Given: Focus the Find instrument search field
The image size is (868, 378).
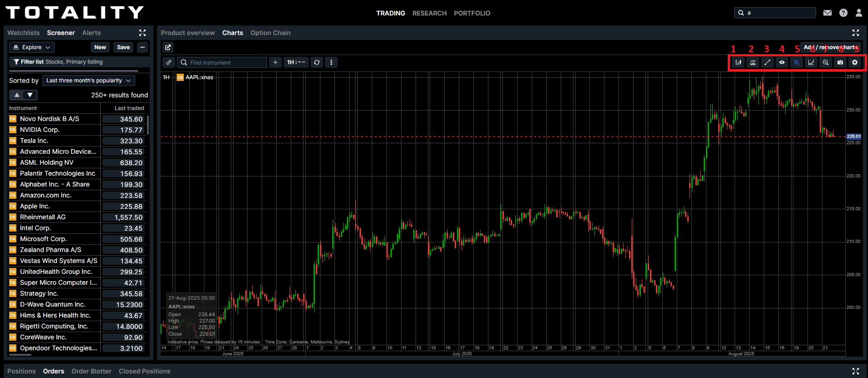Looking at the screenshot, I should pyautogui.click(x=222, y=62).
